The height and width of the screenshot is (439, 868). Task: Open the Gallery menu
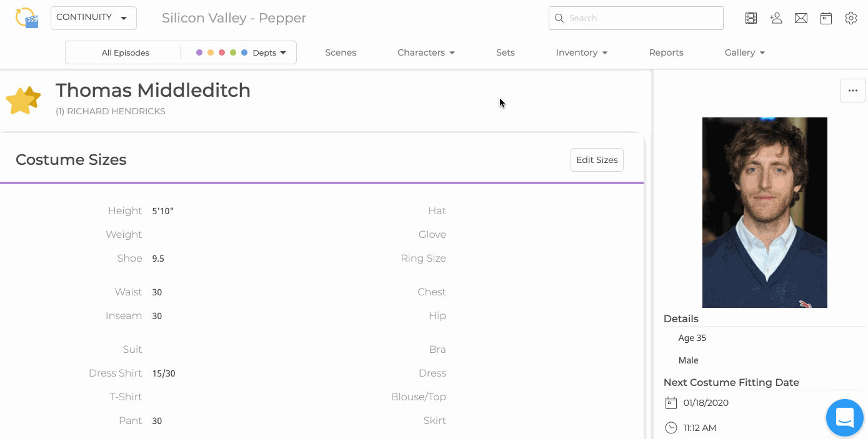pyautogui.click(x=745, y=52)
